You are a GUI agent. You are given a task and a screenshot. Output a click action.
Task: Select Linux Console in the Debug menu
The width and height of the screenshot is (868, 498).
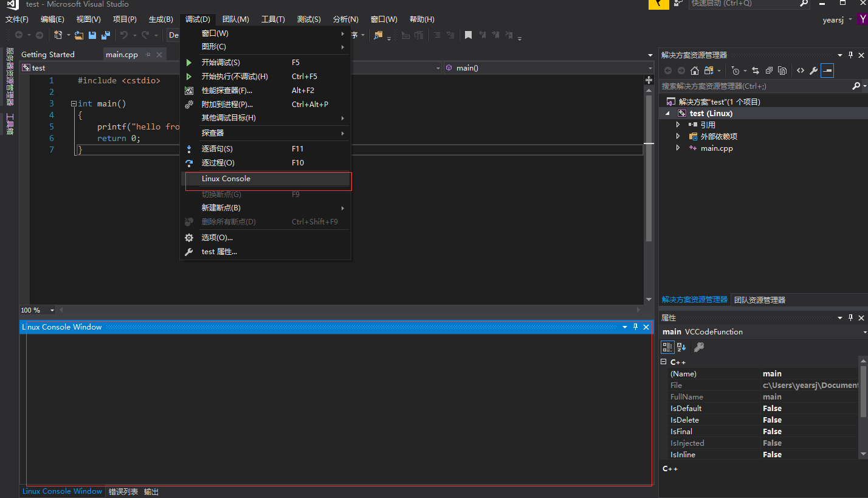(265, 179)
